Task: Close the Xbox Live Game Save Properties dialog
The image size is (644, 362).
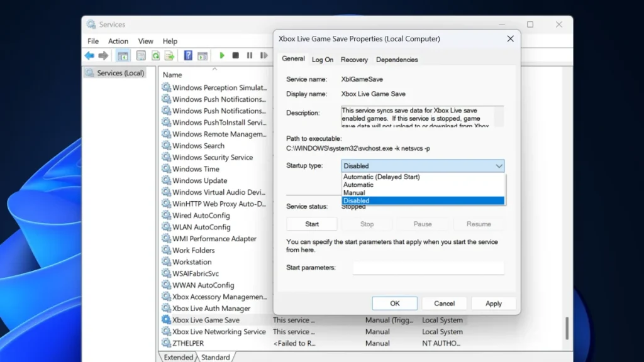Action: coord(510,38)
